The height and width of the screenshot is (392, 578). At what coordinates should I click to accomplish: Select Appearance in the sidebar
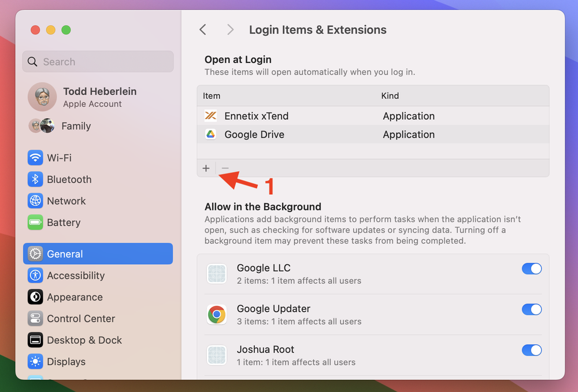(x=98, y=297)
